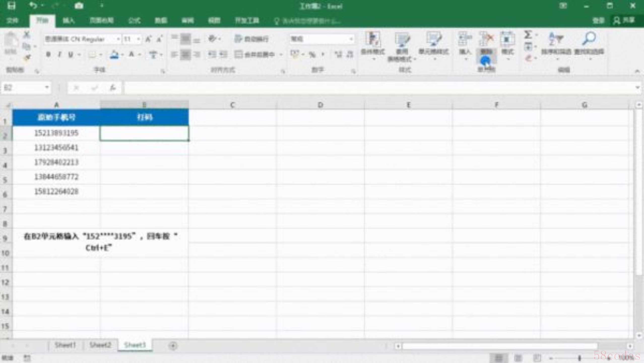Open the font name dropdown

point(118,39)
